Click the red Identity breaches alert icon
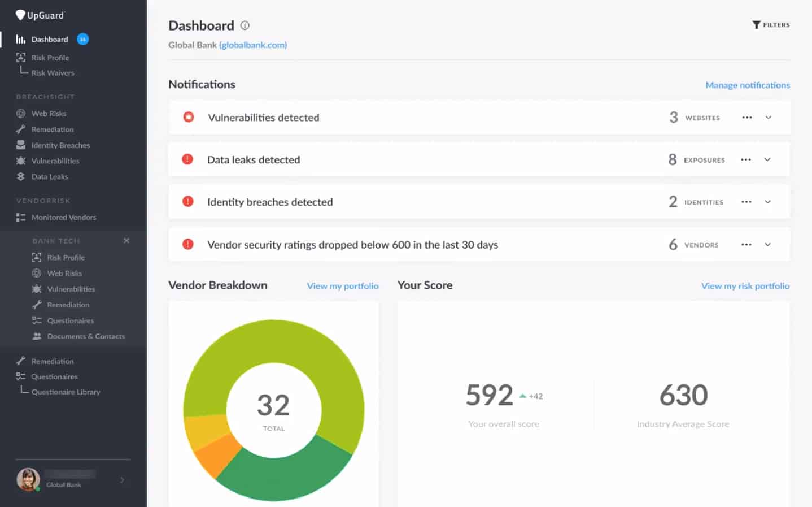Image resolution: width=812 pixels, height=507 pixels. (188, 202)
